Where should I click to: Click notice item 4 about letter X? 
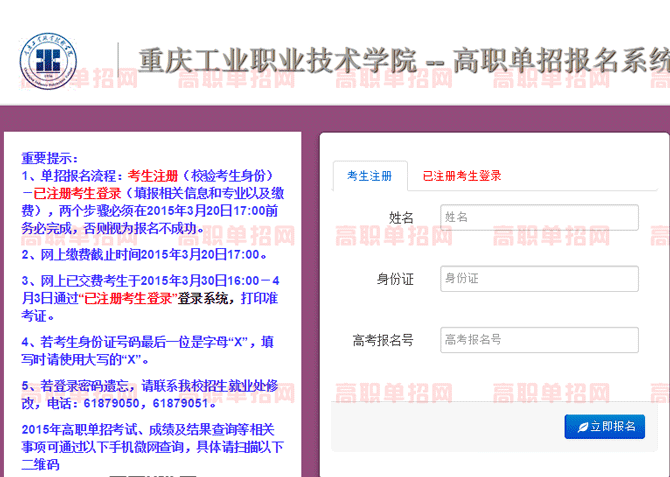(150, 350)
